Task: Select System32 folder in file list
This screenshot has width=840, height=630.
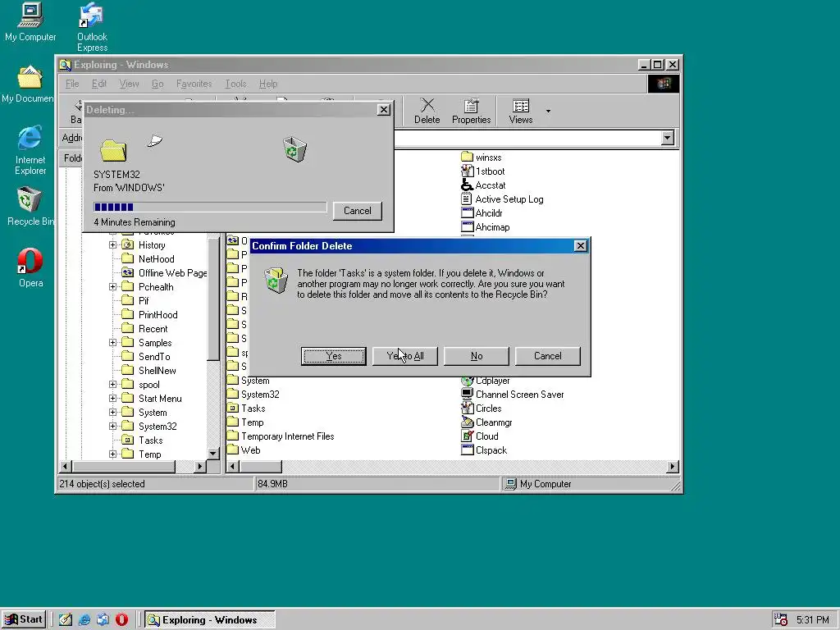Action: click(x=253, y=395)
